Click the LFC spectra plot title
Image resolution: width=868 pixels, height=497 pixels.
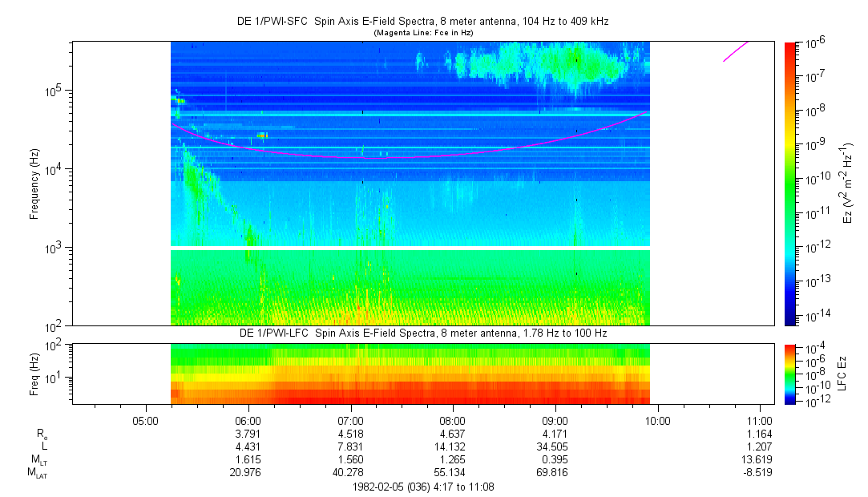coord(423,333)
